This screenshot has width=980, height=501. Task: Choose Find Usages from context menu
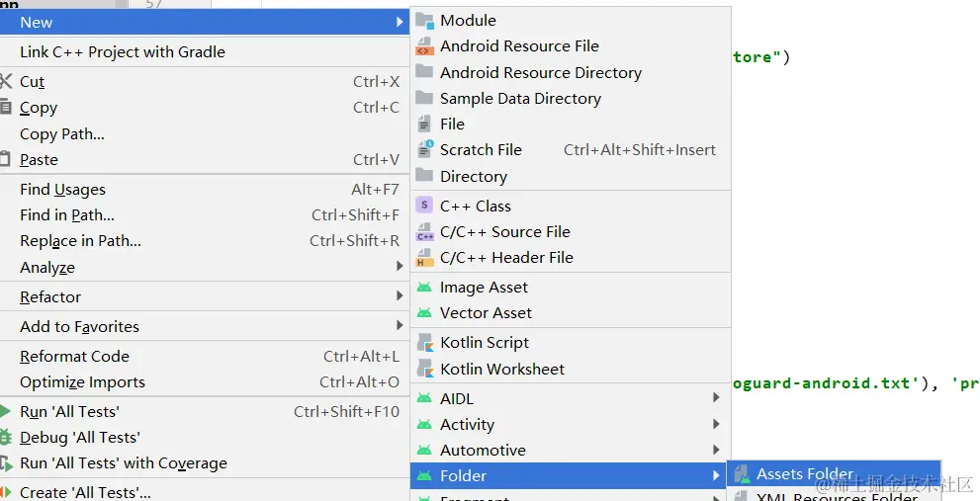tap(62, 190)
